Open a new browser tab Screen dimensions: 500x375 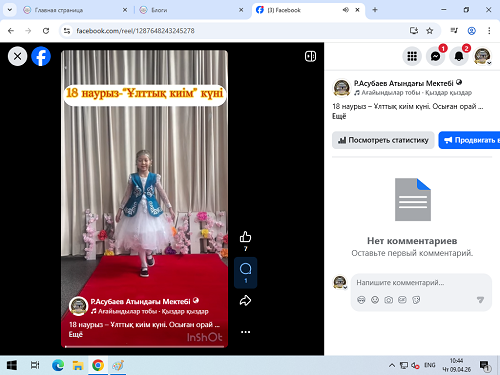[x=375, y=10]
